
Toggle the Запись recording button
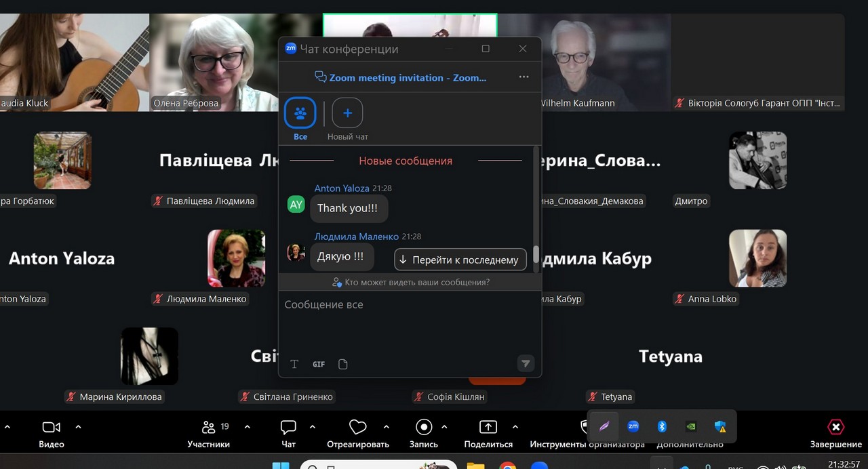(x=424, y=428)
